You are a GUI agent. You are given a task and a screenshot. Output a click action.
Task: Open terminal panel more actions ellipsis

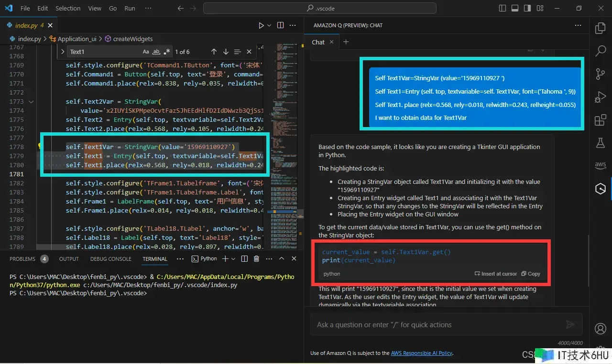click(x=269, y=259)
